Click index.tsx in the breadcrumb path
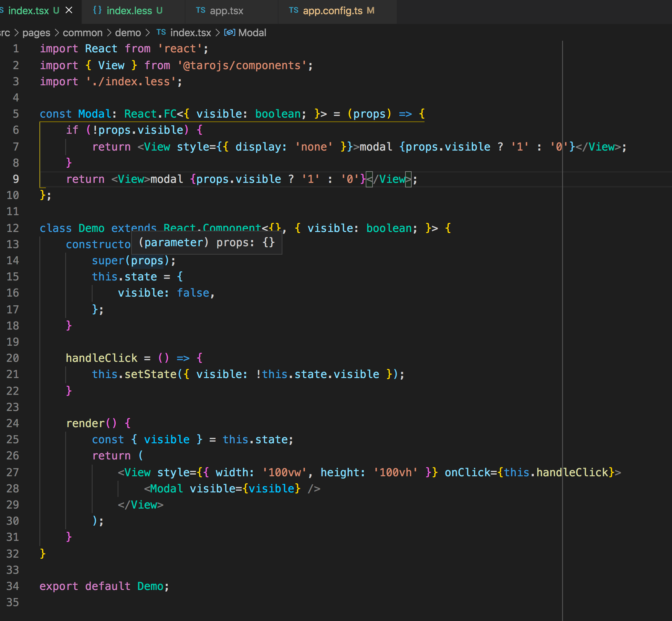 pyautogui.click(x=190, y=33)
